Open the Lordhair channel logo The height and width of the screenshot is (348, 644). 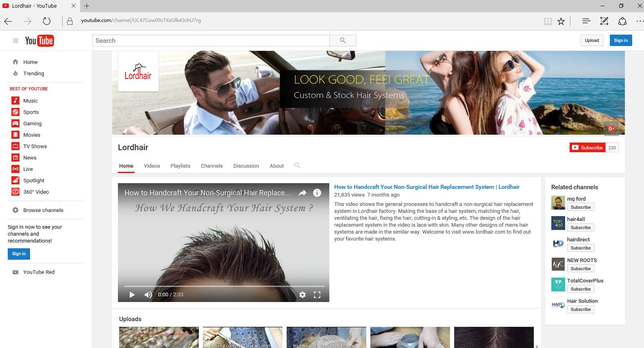138,71
